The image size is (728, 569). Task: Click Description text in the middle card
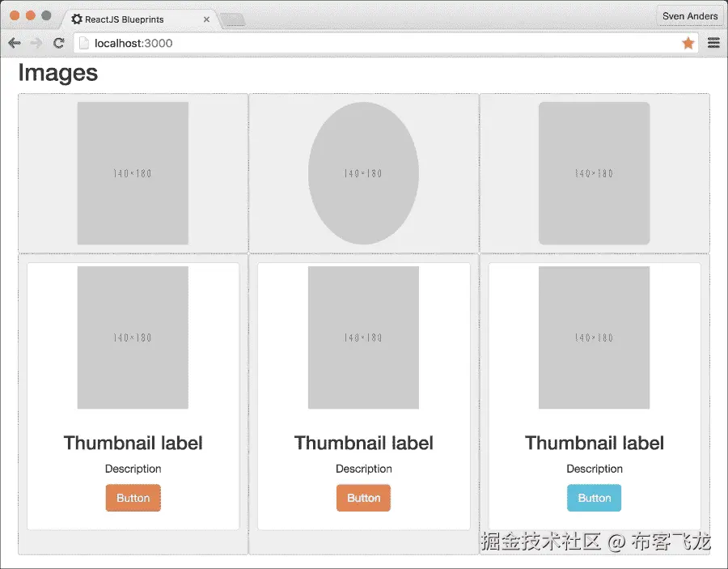(364, 469)
